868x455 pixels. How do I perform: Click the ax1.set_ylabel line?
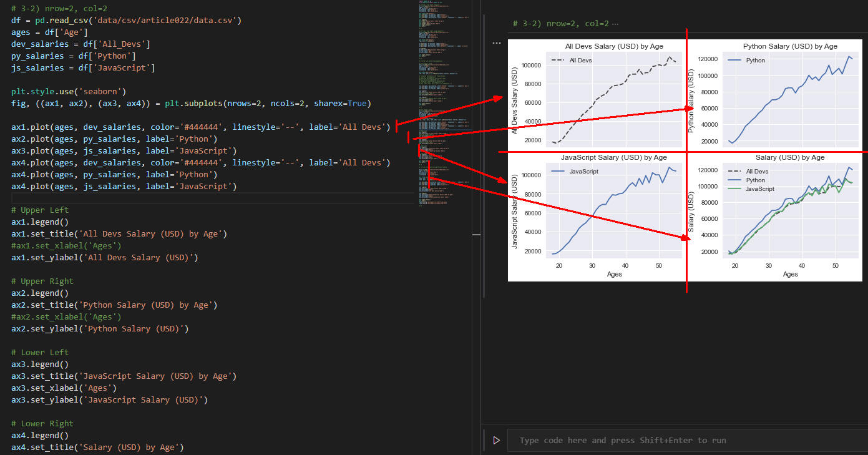coord(105,257)
